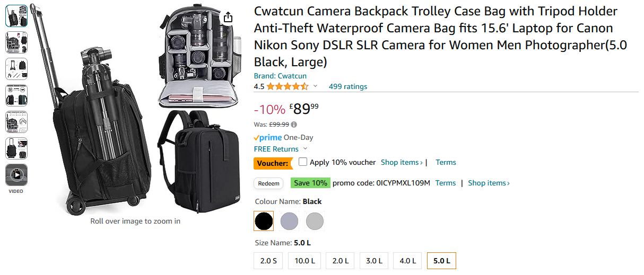Screen dimensions: 644x275
Task: Click the share icon on product image
Action: tap(228, 17)
